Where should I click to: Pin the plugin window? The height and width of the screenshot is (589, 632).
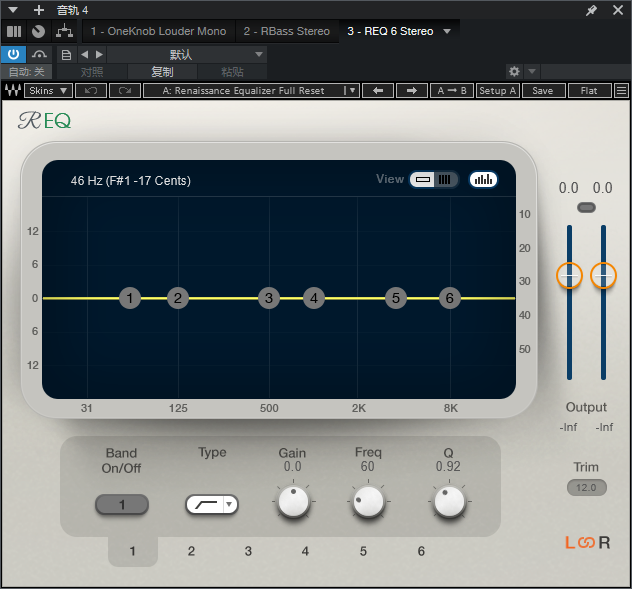tap(591, 10)
